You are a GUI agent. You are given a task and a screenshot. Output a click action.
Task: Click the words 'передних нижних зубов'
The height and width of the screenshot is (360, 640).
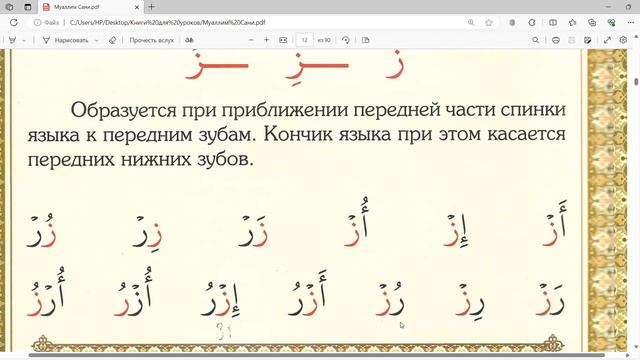point(138,159)
